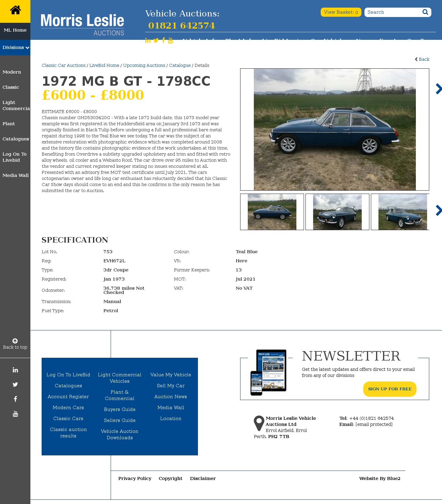Select Classic in sidebar
The width and height of the screenshot is (442, 504).
11,87
